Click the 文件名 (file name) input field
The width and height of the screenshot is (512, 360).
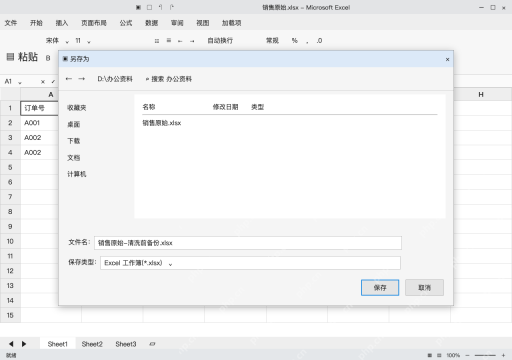248,243
